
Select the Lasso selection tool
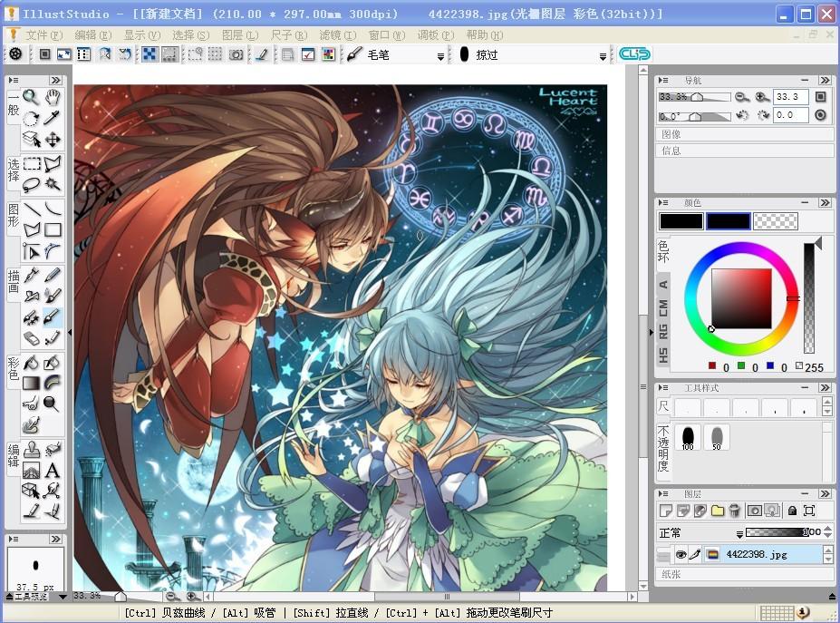pyautogui.click(x=30, y=183)
